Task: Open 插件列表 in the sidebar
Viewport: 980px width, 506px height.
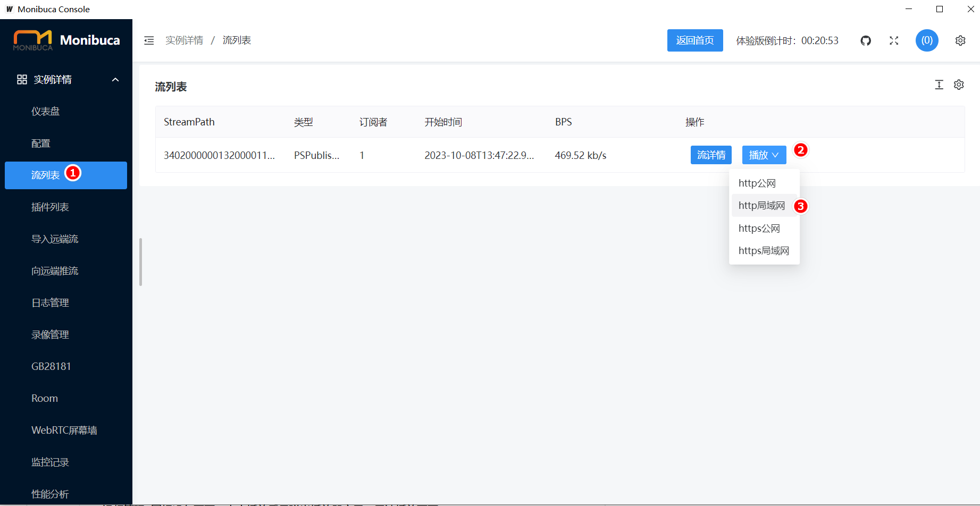Action: 66,207
